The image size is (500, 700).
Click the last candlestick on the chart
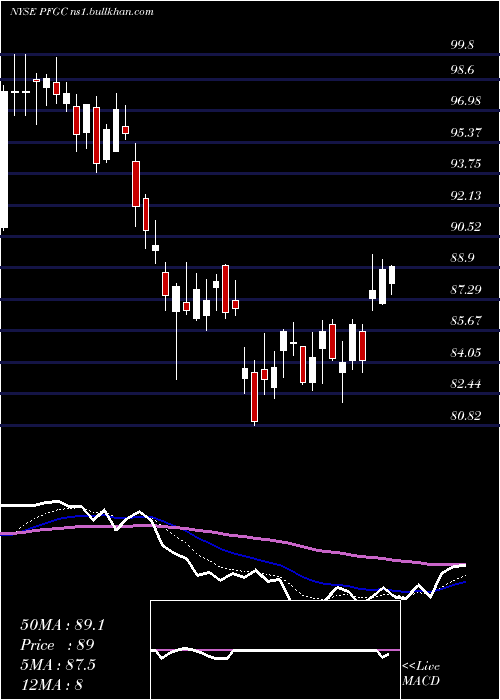click(392, 275)
